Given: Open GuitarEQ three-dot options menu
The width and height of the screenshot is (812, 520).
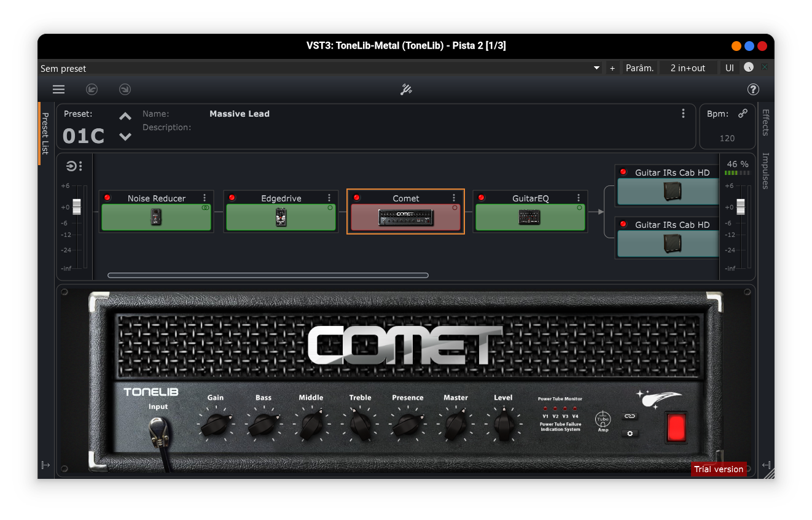Looking at the screenshot, I should [x=579, y=198].
